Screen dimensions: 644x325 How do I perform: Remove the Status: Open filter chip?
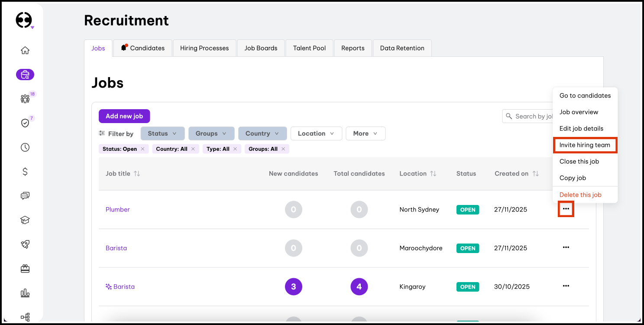click(x=142, y=149)
